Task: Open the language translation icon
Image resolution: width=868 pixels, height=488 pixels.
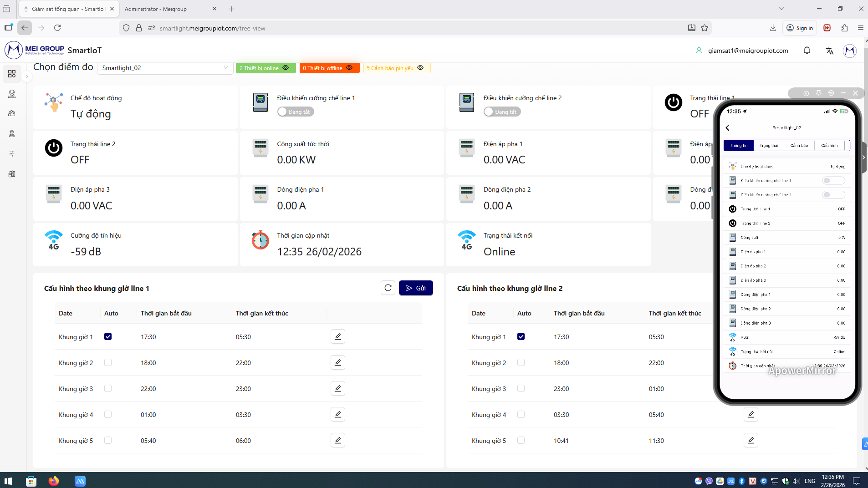Action: point(829,51)
